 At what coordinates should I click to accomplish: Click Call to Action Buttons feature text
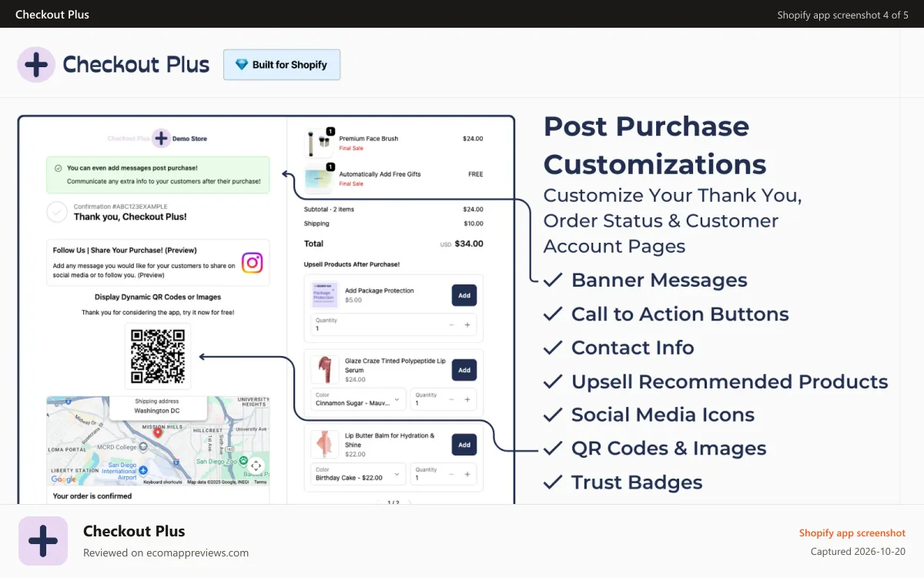click(680, 314)
